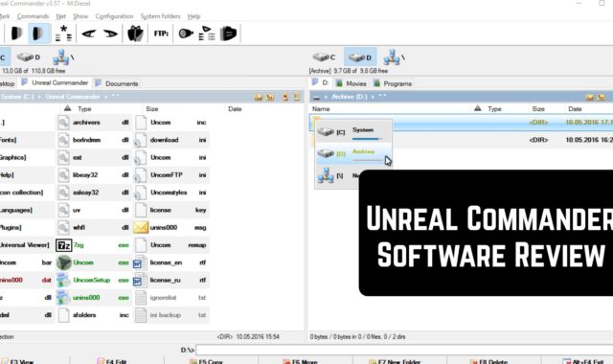The width and height of the screenshot is (613, 364).
Task: Switch to the Movies tab
Action: click(x=352, y=83)
